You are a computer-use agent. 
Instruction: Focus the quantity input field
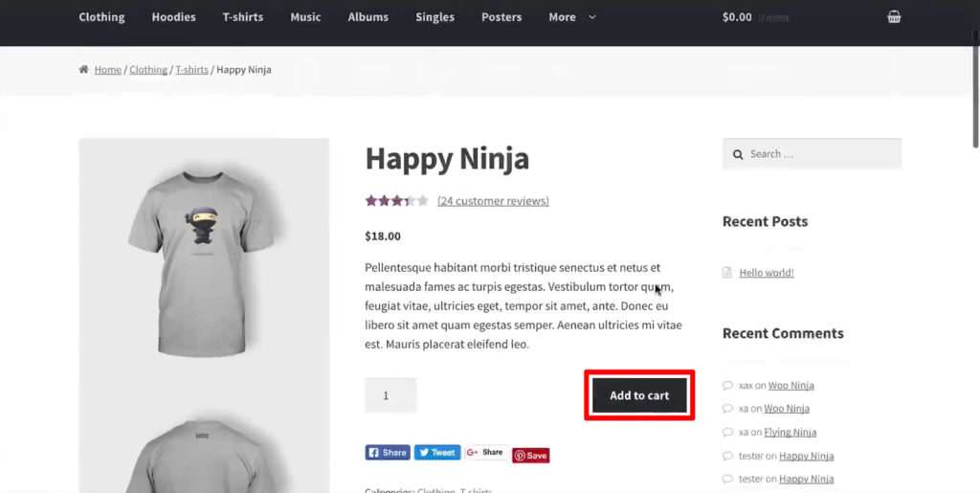coord(390,395)
